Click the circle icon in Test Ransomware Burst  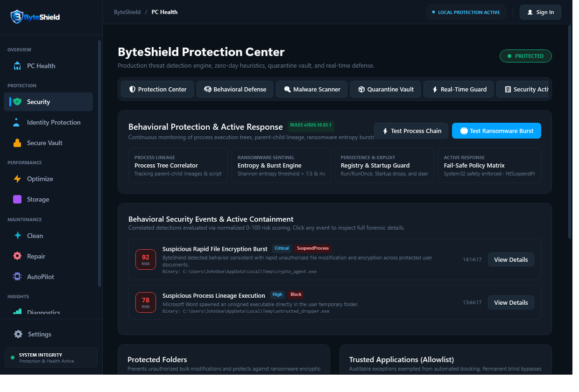[464, 131]
